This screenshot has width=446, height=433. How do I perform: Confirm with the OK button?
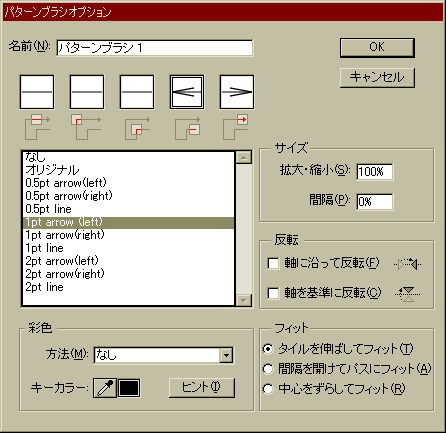click(x=377, y=47)
